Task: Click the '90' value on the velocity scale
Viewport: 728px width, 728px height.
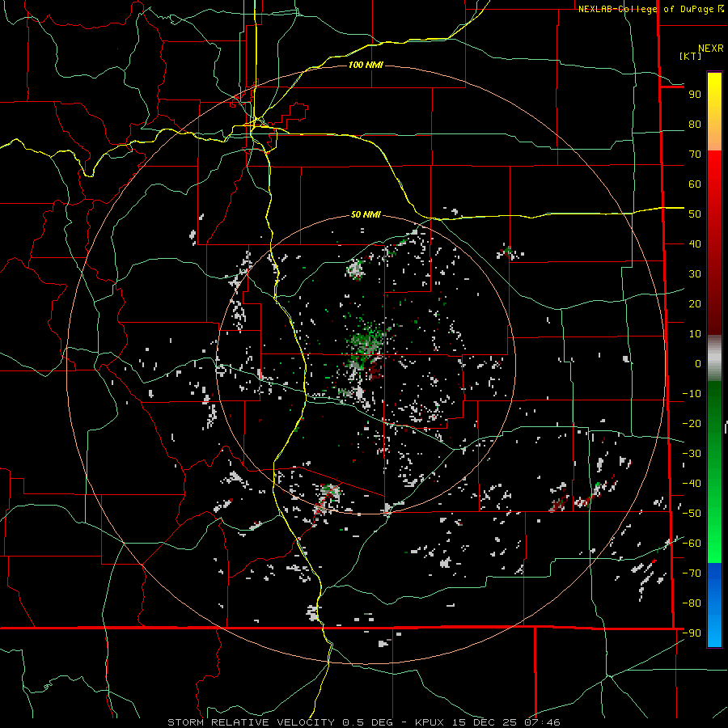Action: coord(695,95)
